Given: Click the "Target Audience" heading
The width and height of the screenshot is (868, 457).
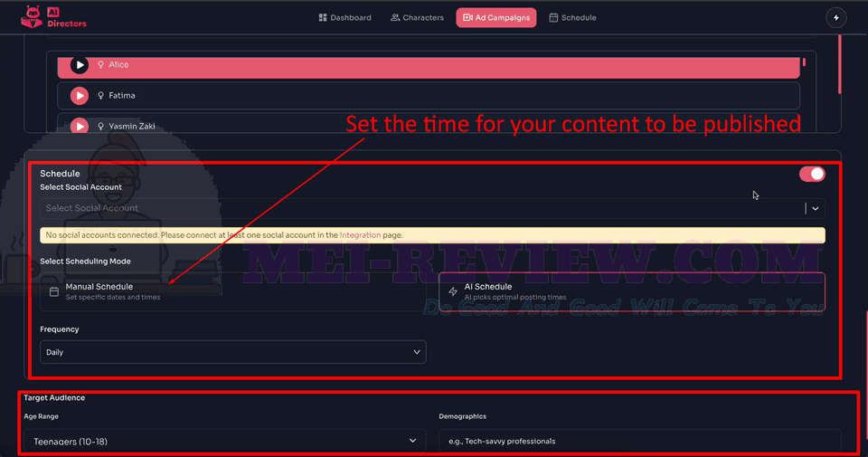Looking at the screenshot, I should point(54,398).
